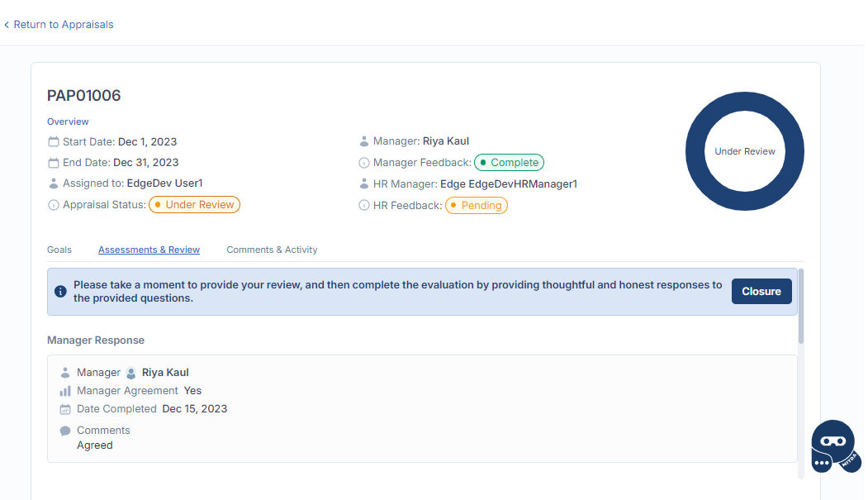Click the review panel vertical scrollbar
This screenshot has height=500, width=868.
click(x=801, y=306)
